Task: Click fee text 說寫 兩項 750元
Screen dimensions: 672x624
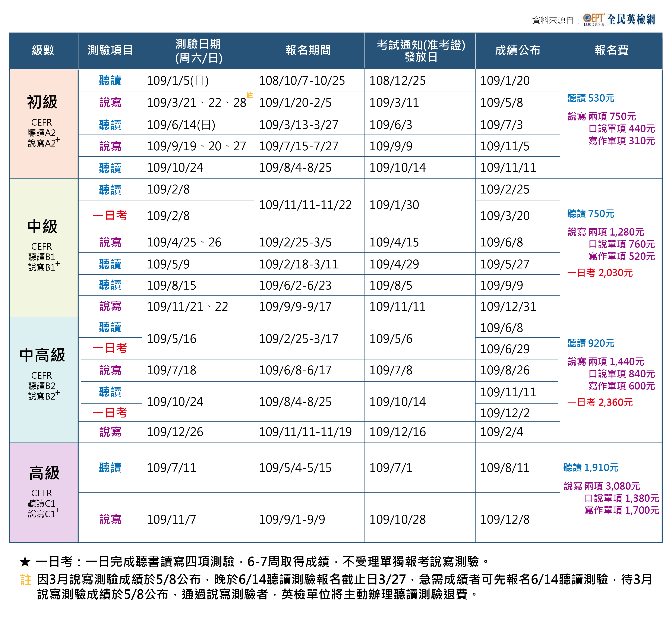Action: [x=602, y=117]
